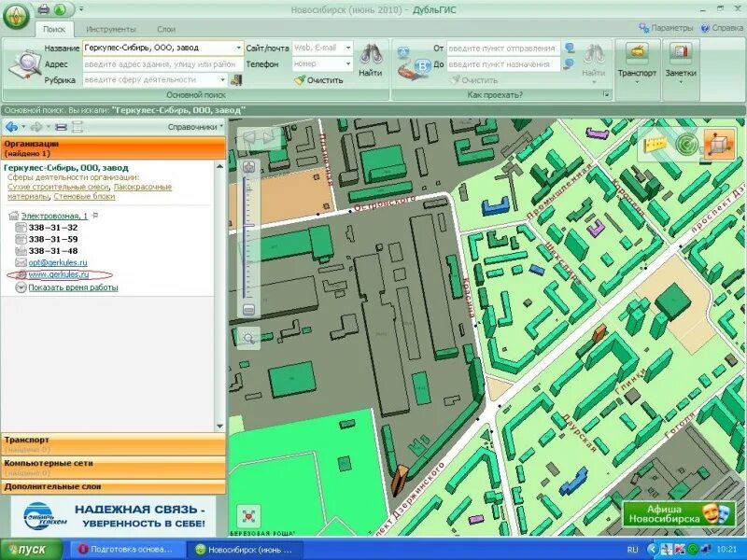Open Как проехать group dialog launcher
The height and width of the screenshot is (560, 747).
pyautogui.click(x=606, y=95)
